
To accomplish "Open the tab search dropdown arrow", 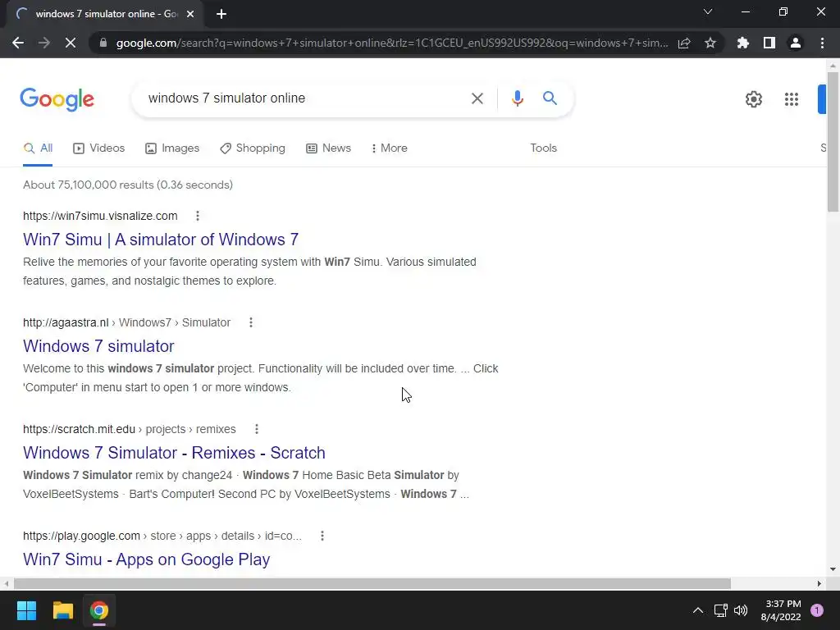I will click(708, 11).
